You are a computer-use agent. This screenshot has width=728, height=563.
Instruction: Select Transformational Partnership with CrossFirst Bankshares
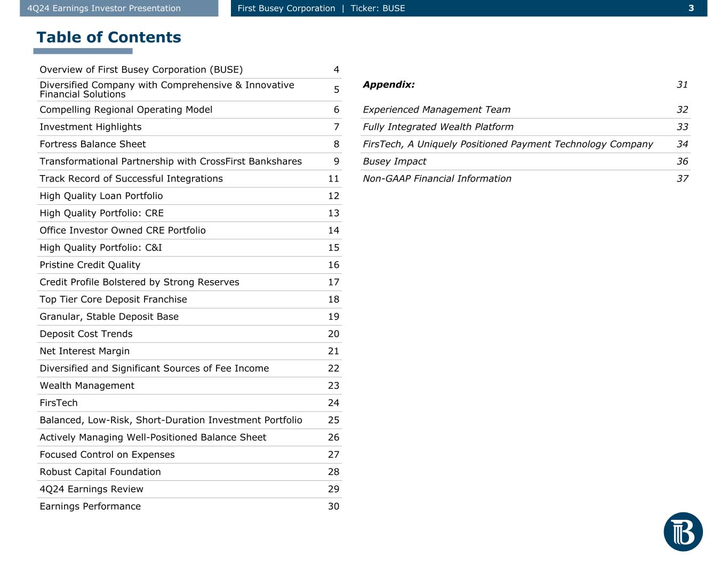189,161
